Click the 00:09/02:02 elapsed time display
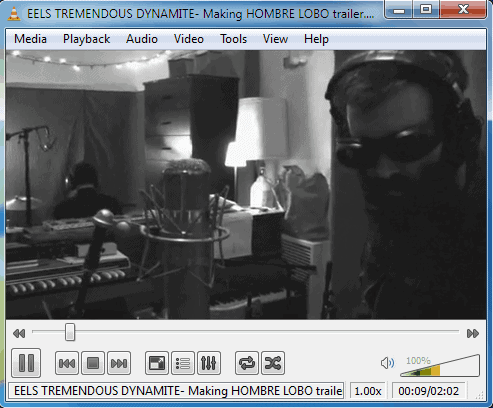Screen dimensions: 493x408 (429, 391)
